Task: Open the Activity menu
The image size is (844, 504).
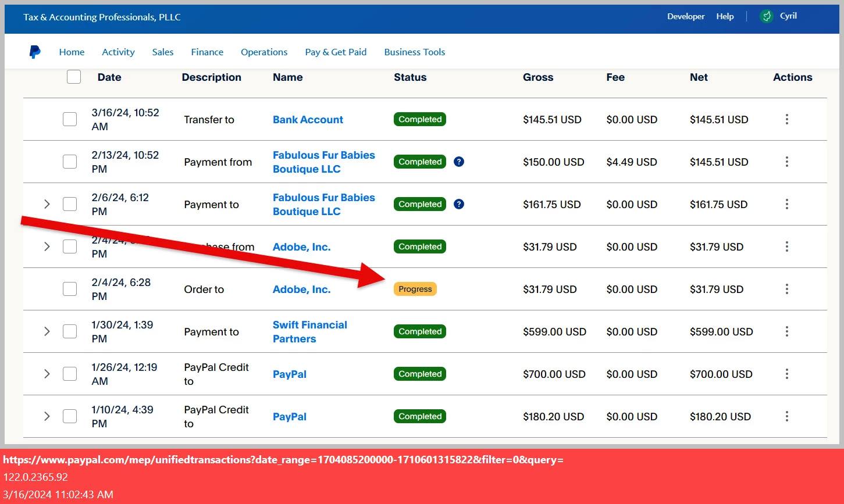Action: [118, 52]
